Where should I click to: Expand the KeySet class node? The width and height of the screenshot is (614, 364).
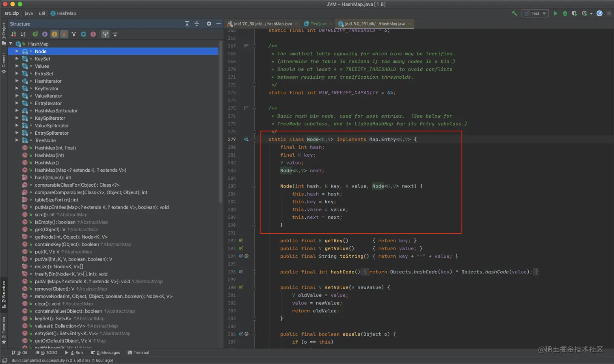(17, 59)
